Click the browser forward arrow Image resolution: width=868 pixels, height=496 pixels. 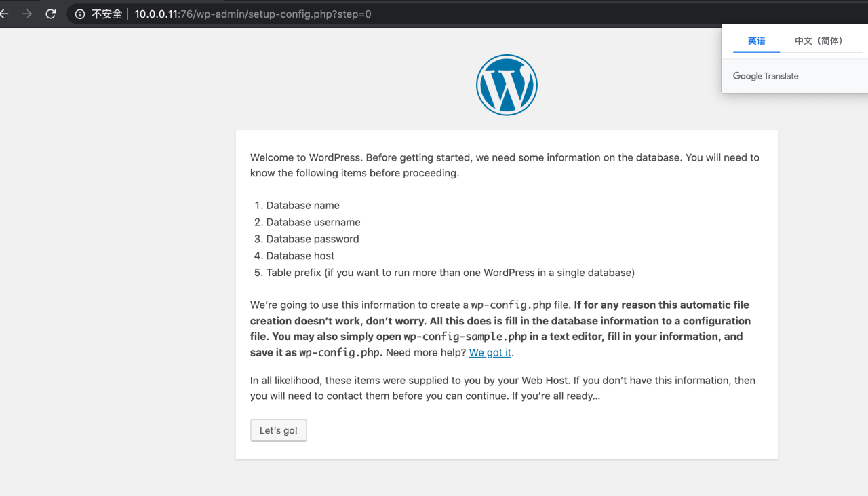point(27,14)
